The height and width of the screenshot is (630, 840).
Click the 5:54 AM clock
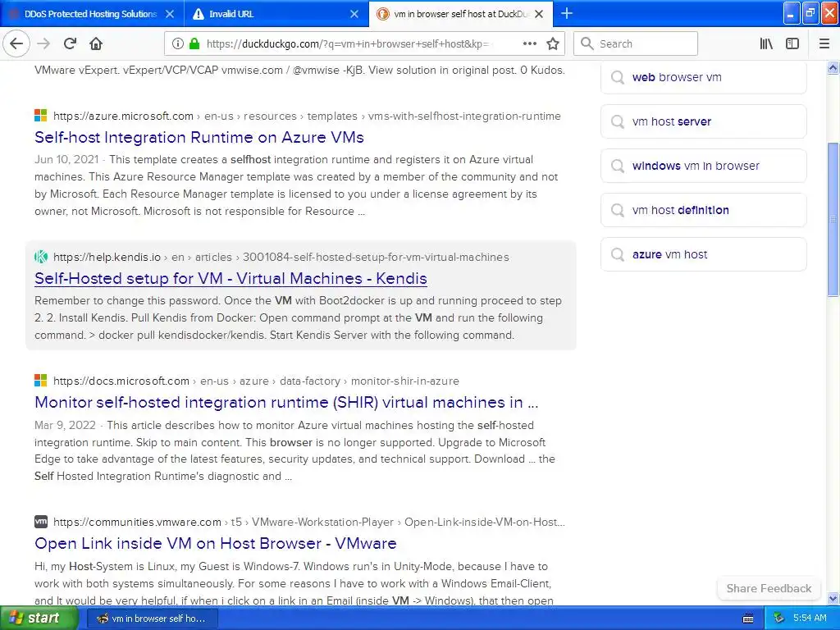click(x=810, y=619)
